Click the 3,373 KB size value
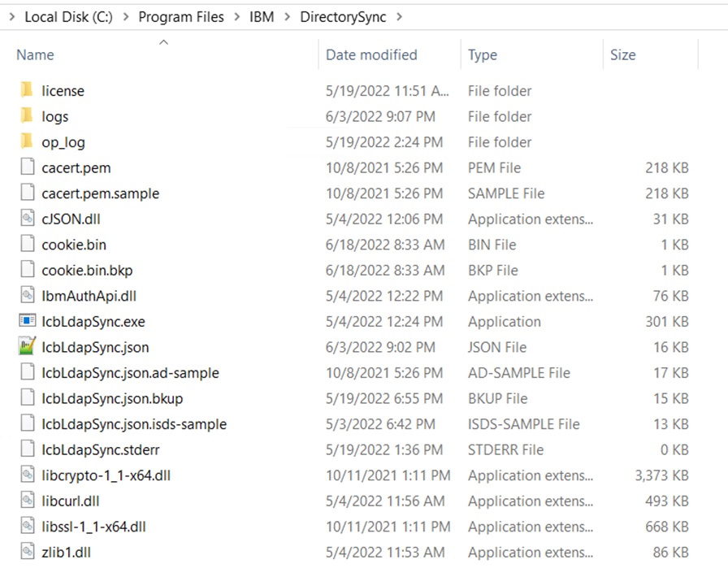Image resolution: width=728 pixels, height=577 pixels. [x=661, y=475]
